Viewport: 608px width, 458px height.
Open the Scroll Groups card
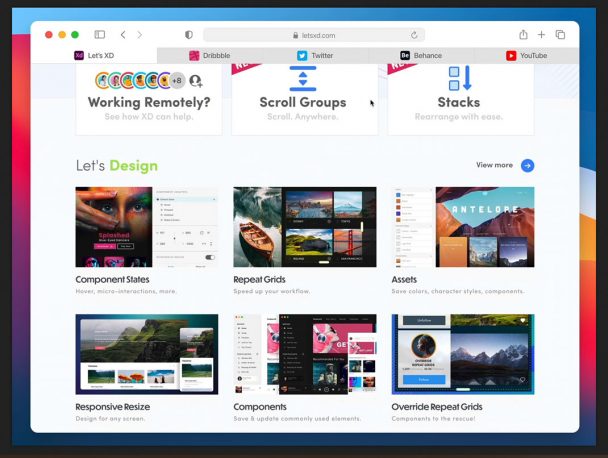coord(304,98)
